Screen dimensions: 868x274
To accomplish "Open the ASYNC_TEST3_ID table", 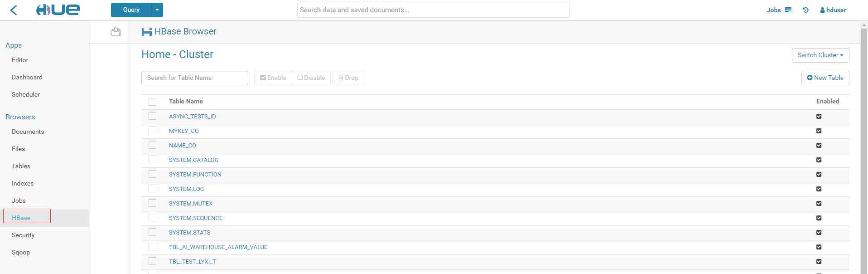I will [192, 117].
